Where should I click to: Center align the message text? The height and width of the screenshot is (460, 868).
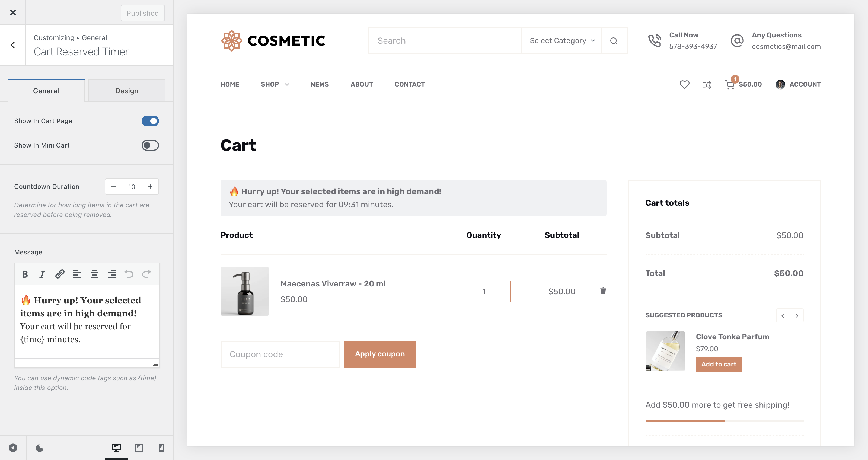pyautogui.click(x=94, y=274)
